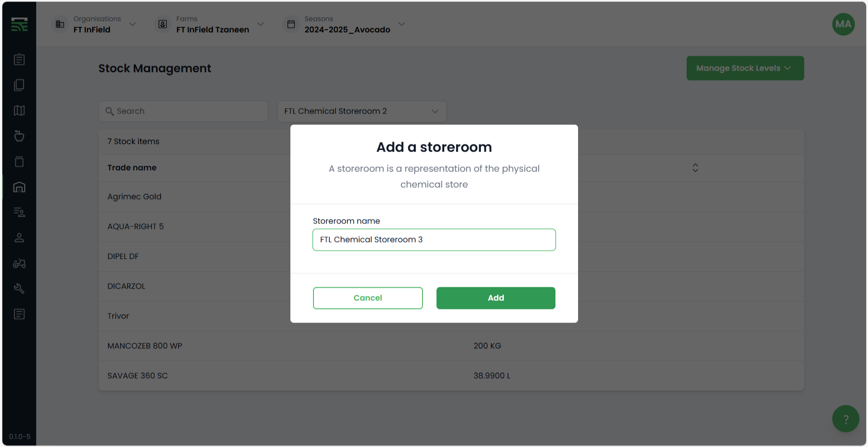Image resolution: width=868 pixels, height=447 pixels.
Task: Click the Stock Management page heading
Action: pos(155,68)
